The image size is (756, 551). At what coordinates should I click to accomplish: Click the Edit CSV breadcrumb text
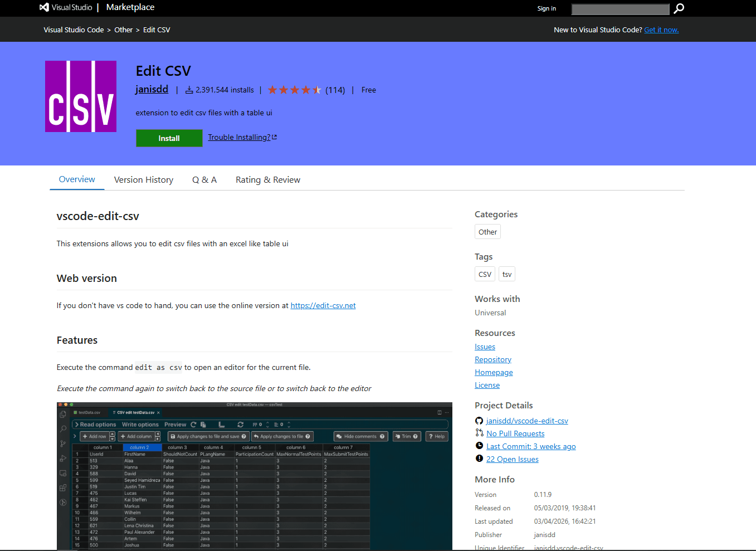point(157,30)
